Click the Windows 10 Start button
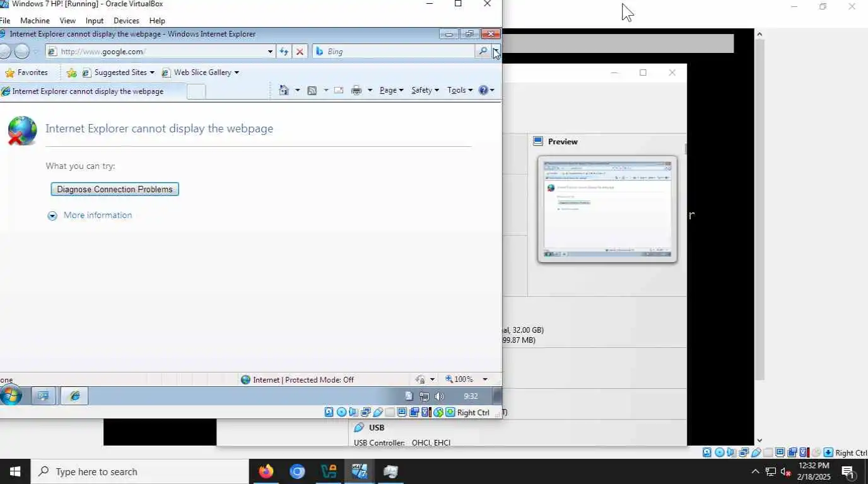 [x=15, y=471]
